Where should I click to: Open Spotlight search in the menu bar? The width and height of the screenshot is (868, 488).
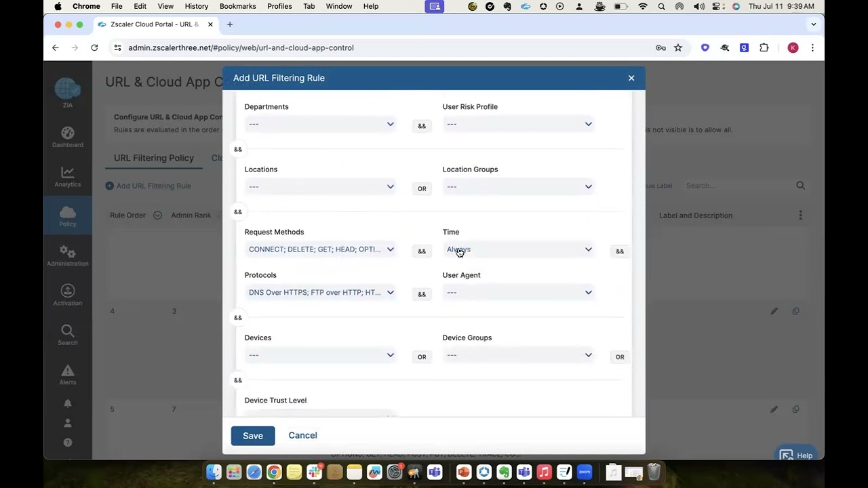[x=661, y=6]
